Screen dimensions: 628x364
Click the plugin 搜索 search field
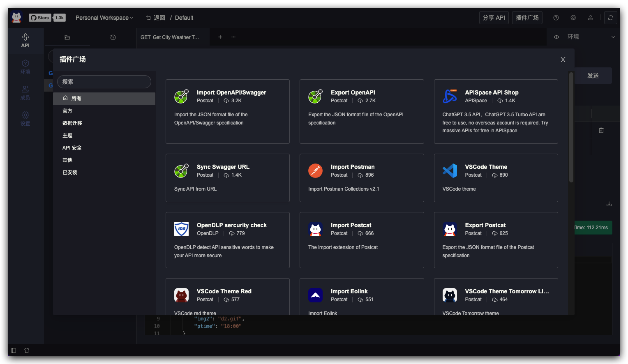(x=104, y=82)
